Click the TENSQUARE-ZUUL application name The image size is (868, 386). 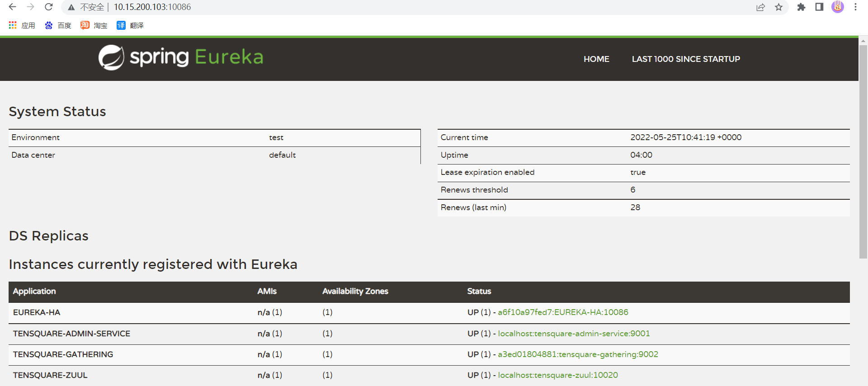(50, 375)
